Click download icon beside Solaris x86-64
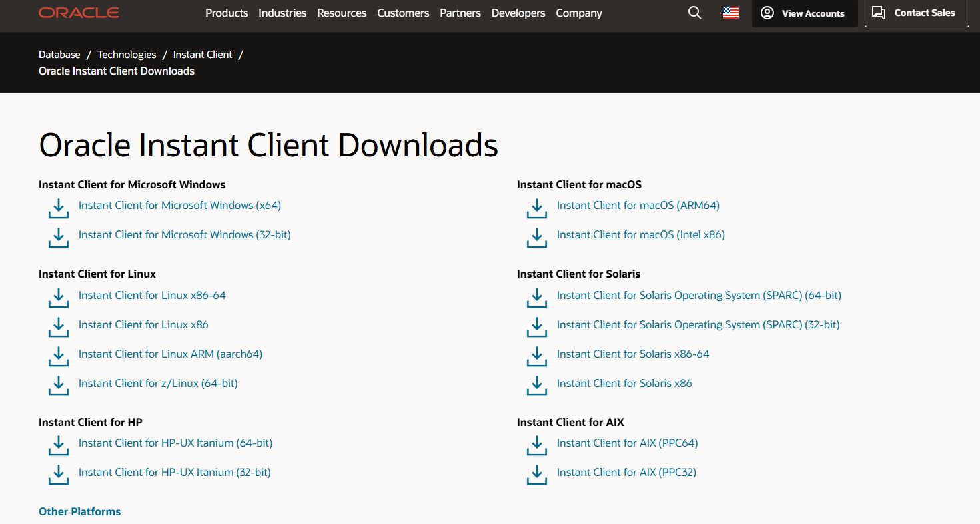Viewport: 980px width, 524px height. 537,356
